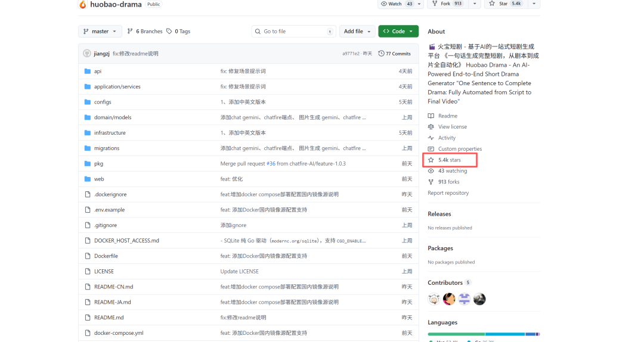This screenshot has width=644, height=342.
Task: Click the api folder icon
Action: [x=87, y=71]
